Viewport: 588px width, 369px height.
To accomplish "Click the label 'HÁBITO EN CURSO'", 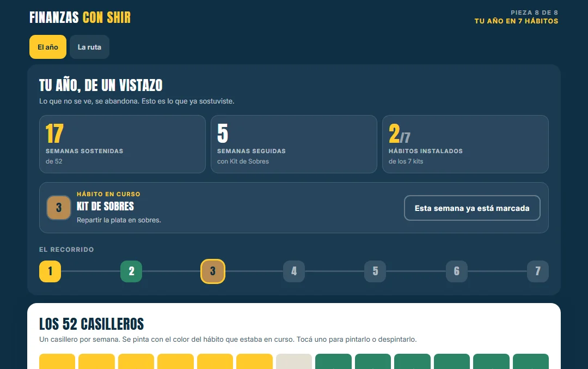I will (x=108, y=194).
